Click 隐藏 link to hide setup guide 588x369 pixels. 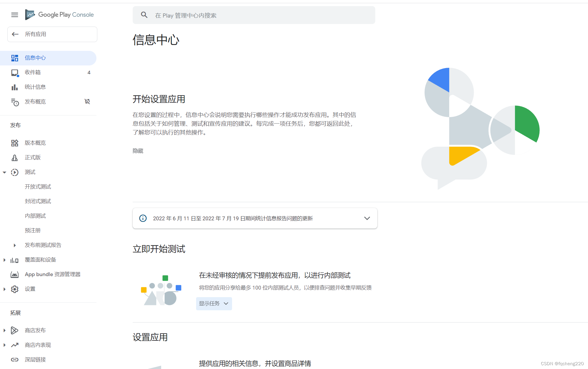138,151
